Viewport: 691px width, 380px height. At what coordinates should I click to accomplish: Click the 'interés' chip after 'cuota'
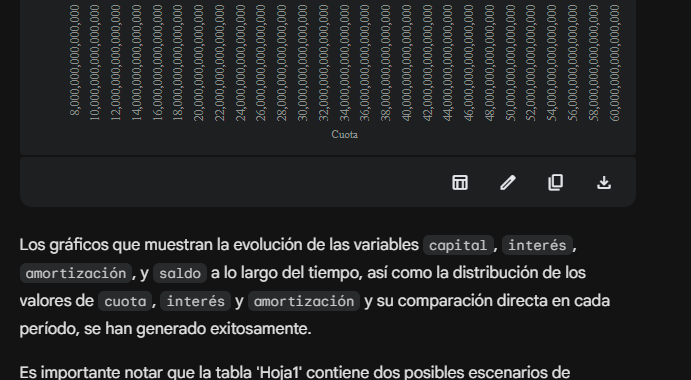195,302
